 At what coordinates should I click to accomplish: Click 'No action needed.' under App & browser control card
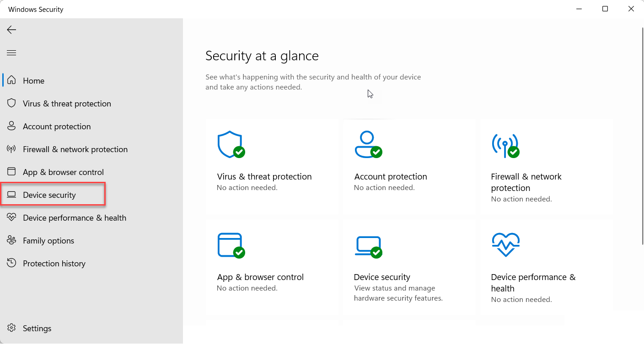pyautogui.click(x=247, y=288)
